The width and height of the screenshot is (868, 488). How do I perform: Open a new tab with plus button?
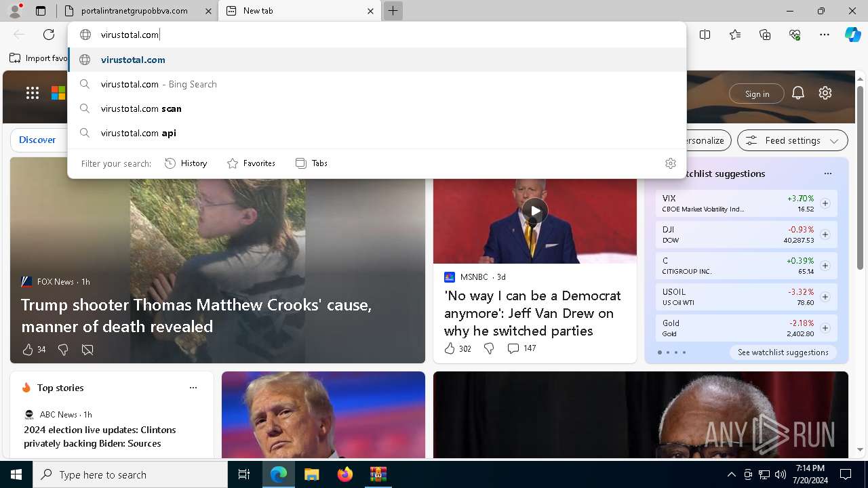393,11
